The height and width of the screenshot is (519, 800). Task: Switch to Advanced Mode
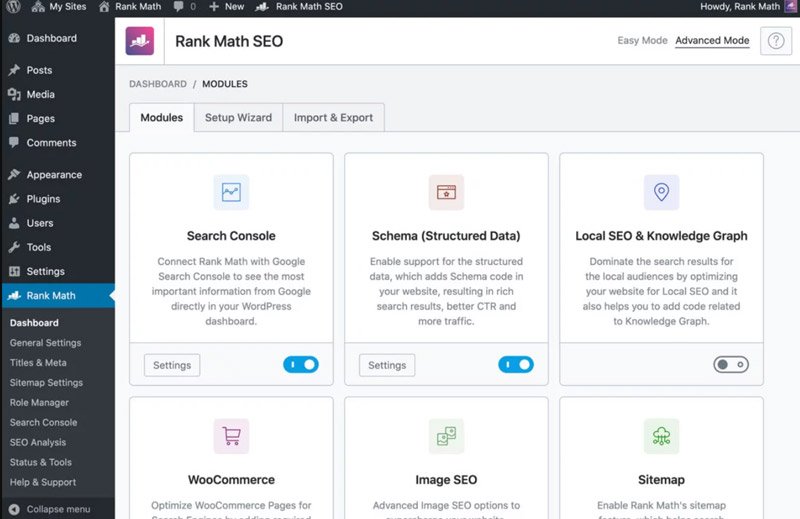tap(712, 40)
